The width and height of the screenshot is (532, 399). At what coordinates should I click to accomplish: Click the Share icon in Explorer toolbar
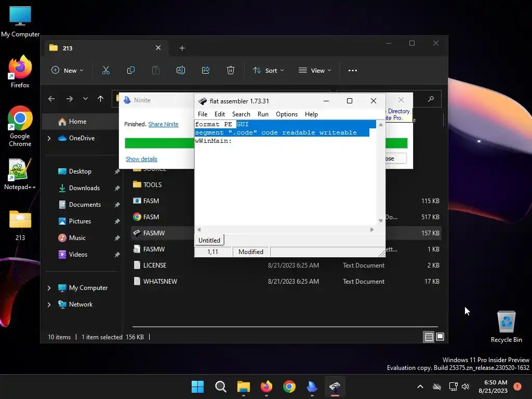click(x=206, y=70)
